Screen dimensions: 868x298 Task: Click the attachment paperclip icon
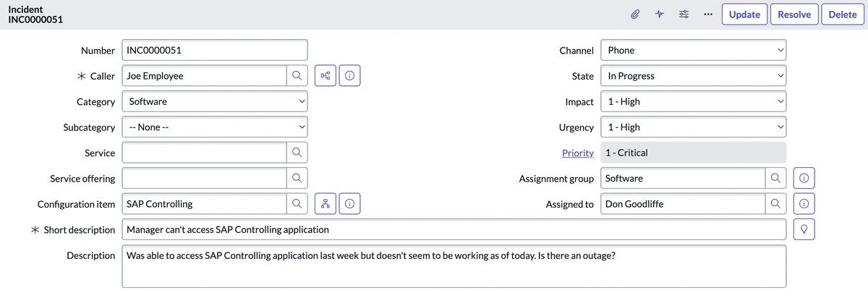pyautogui.click(x=634, y=14)
